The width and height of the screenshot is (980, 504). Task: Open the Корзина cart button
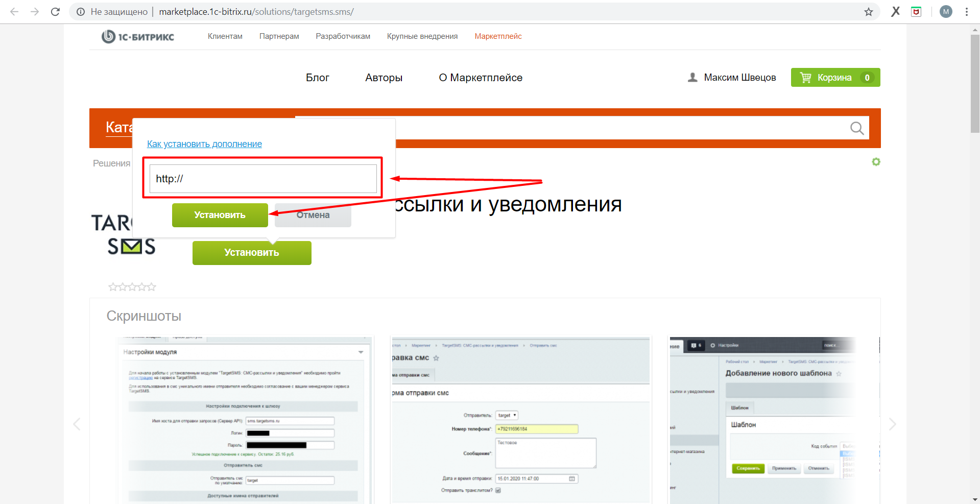point(835,78)
